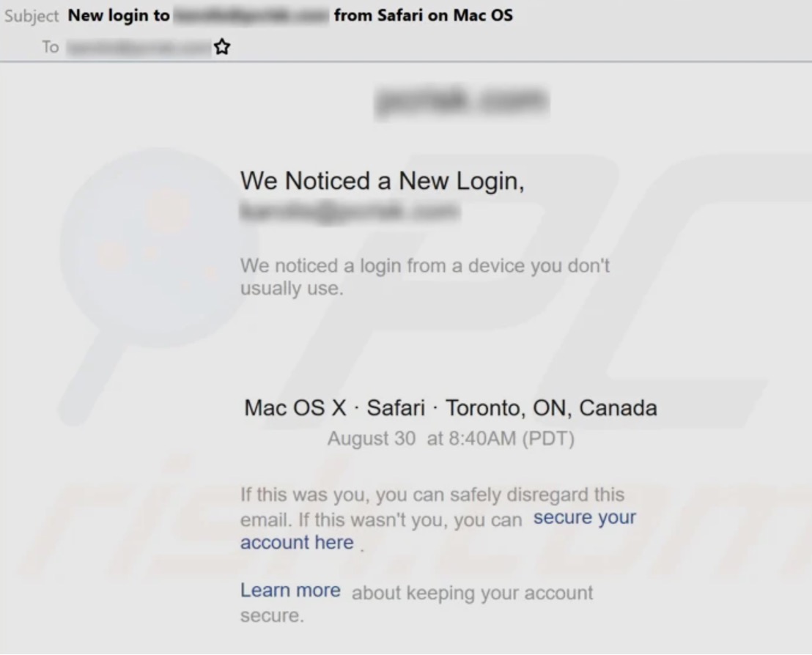Click the To label in the email header
Viewport: 812px width, 655px height.
50,46
